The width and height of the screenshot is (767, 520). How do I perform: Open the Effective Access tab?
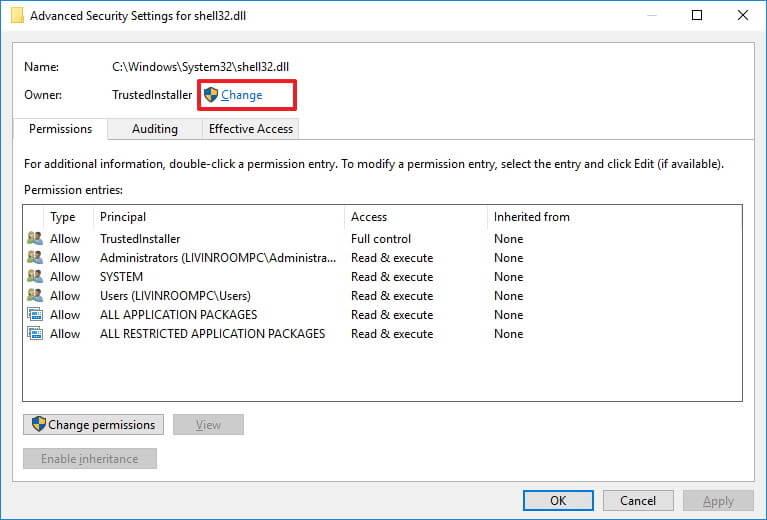(250, 129)
